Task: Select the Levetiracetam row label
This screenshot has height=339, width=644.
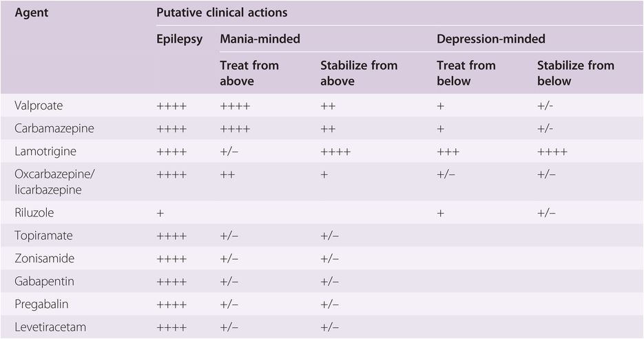Action: (50, 327)
